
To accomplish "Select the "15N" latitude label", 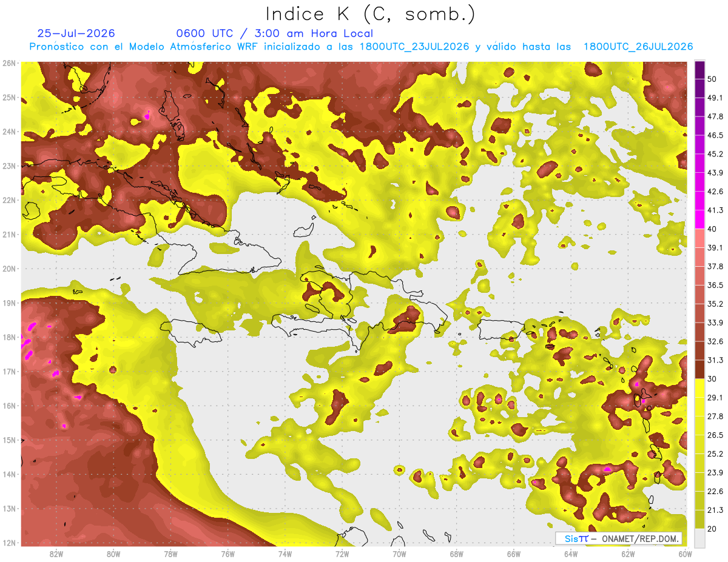I will tap(9, 440).
